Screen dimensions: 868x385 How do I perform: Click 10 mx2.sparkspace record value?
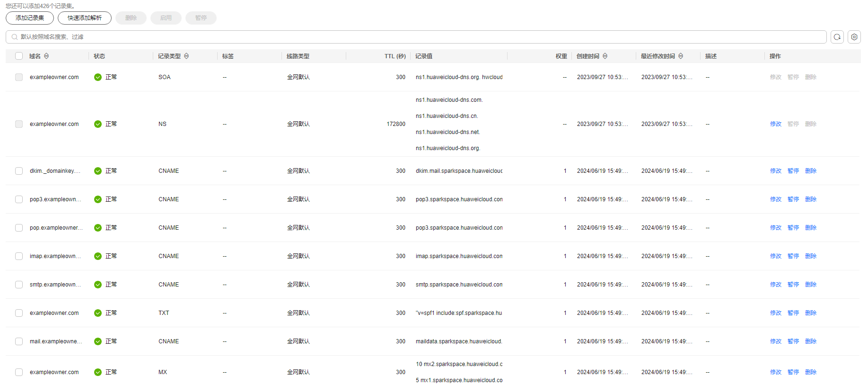[459, 364]
